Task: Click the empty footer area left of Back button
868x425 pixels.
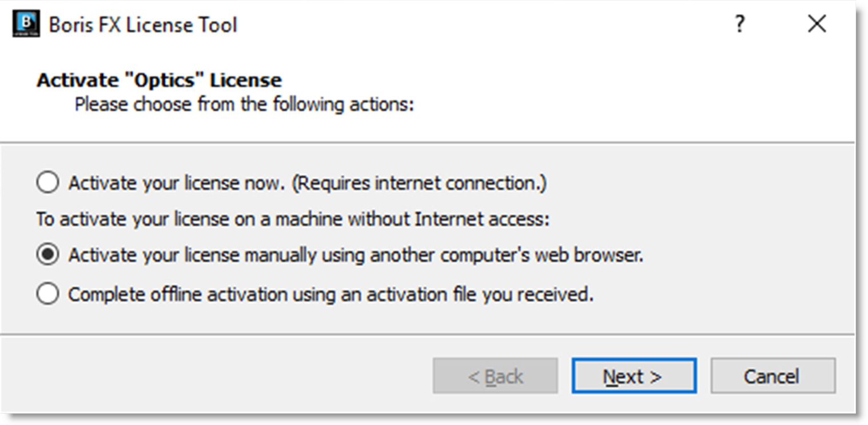Action: [217, 376]
